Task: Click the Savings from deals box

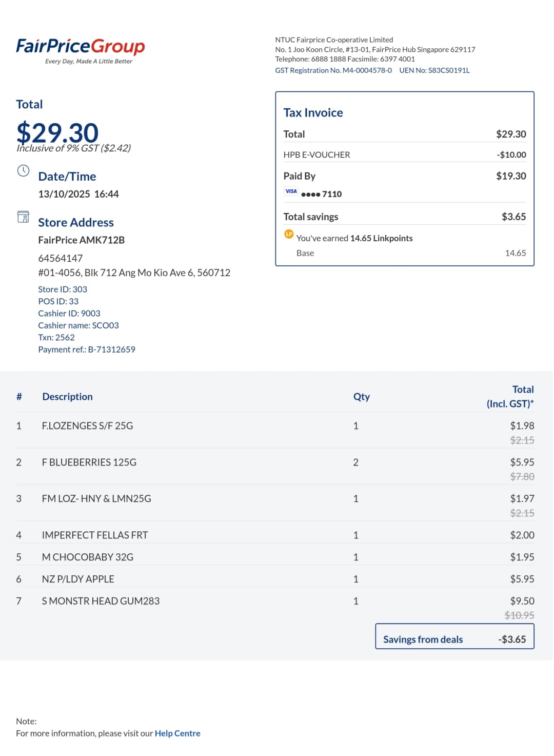Action: click(454, 636)
